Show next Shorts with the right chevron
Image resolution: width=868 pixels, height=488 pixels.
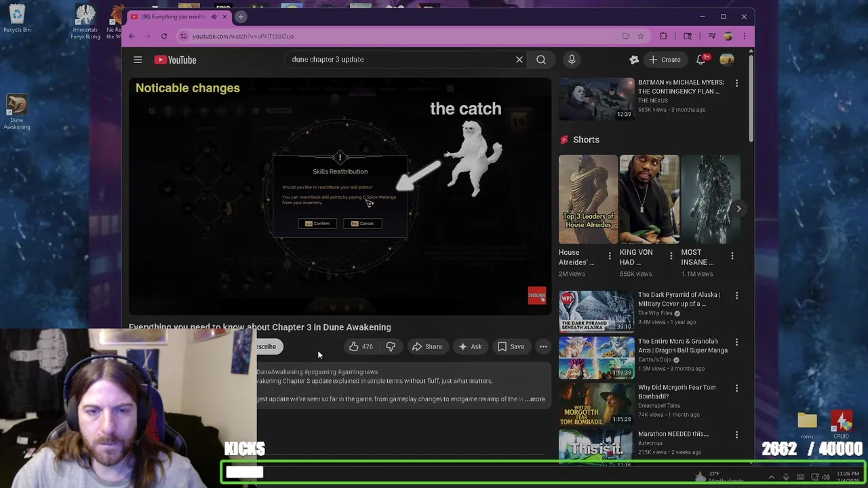point(738,209)
